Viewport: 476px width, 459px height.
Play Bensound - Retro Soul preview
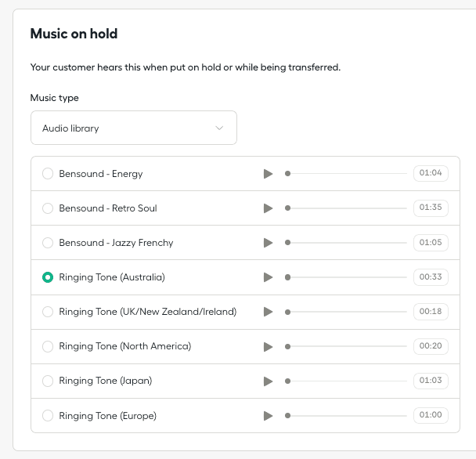(x=268, y=208)
